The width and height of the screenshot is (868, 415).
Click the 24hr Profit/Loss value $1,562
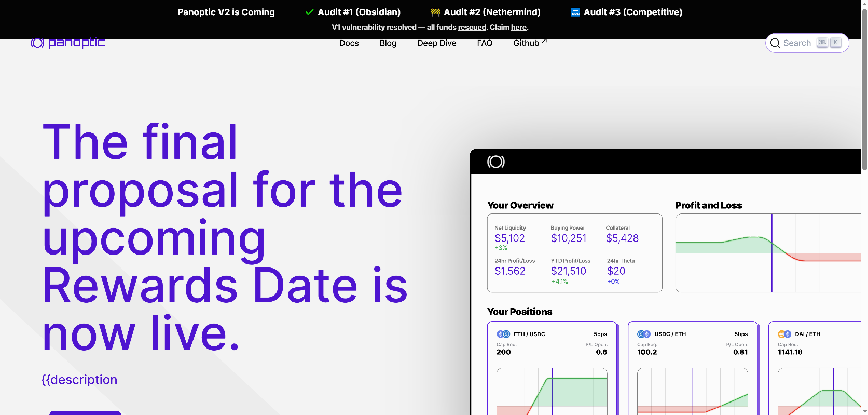point(510,271)
